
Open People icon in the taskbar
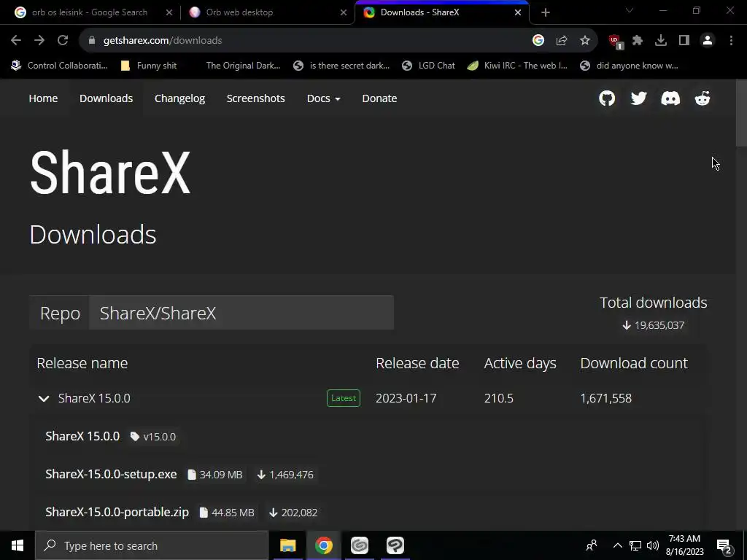point(592,545)
